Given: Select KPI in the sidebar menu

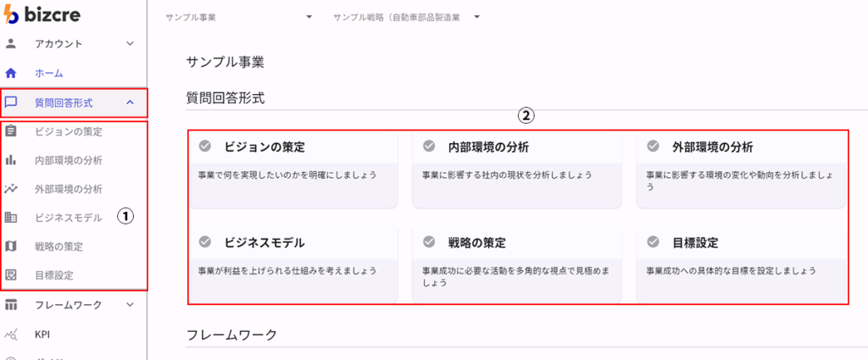Looking at the screenshot, I should [x=42, y=335].
